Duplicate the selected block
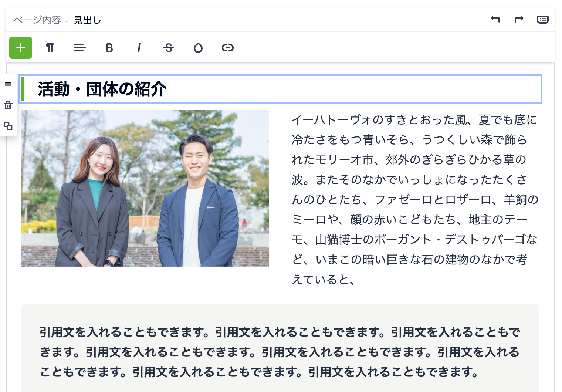The image size is (562, 392). (8, 126)
